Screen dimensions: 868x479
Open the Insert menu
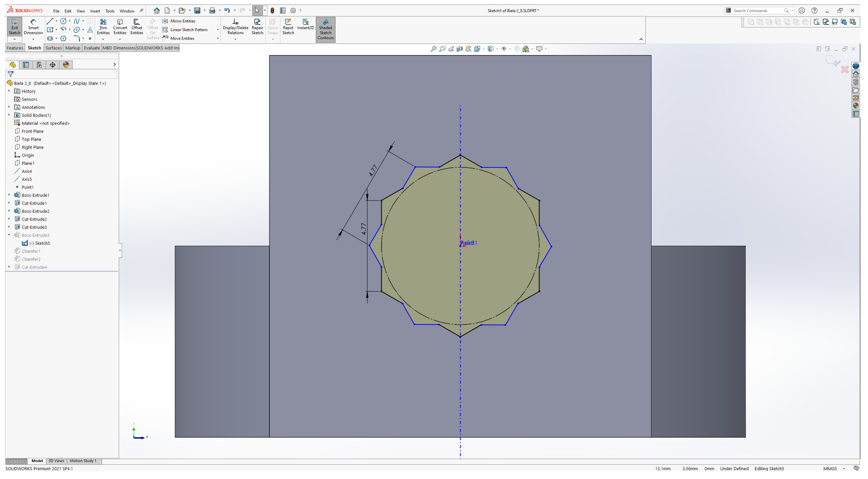[x=95, y=11]
